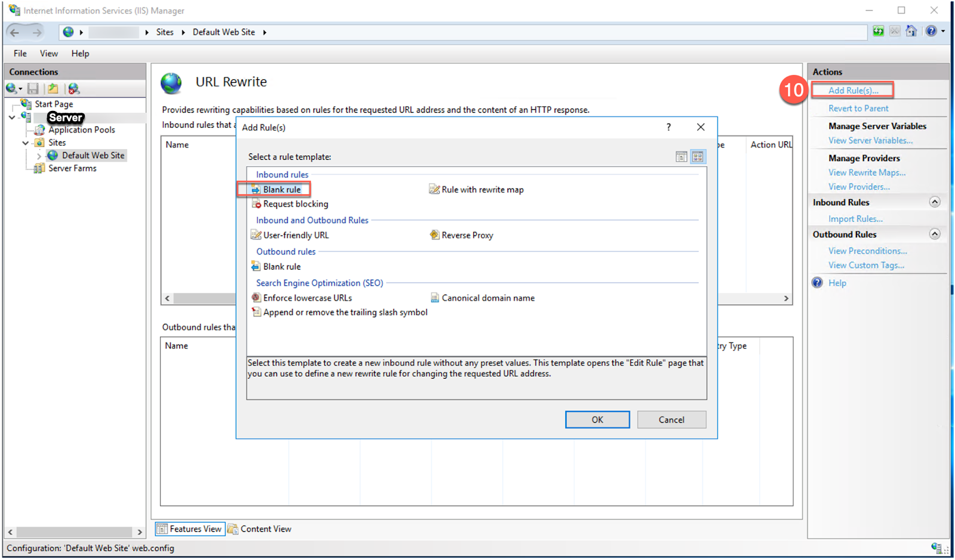Screen dimensions: 955x560
Task: Click the help question mark in Add Rule(s) dialog
Action: [x=668, y=127]
